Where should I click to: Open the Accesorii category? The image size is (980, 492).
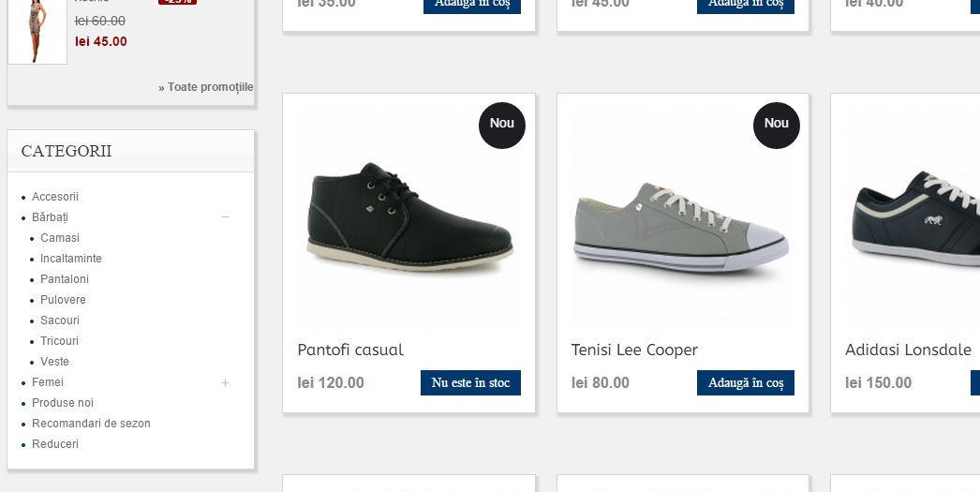[55, 197]
